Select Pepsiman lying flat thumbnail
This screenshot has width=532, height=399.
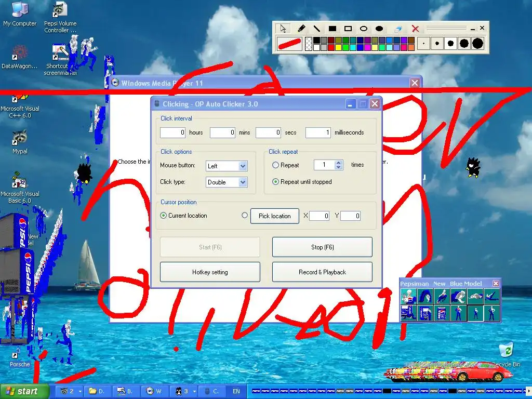(x=475, y=296)
